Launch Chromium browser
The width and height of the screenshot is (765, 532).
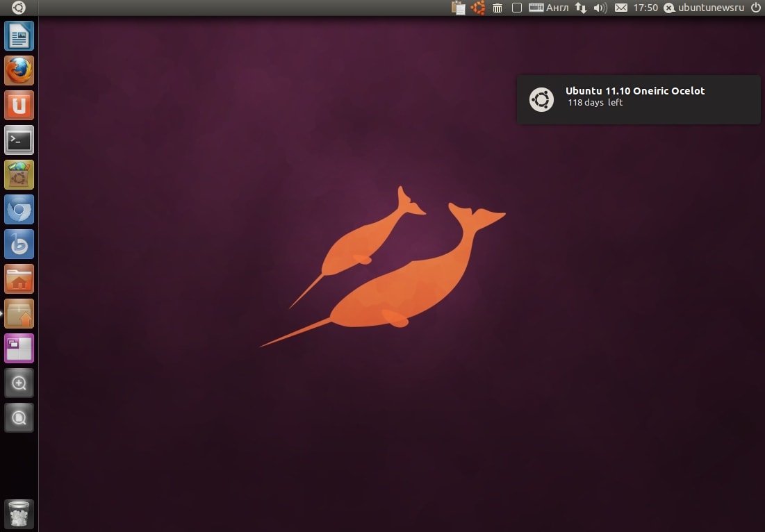[19, 210]
